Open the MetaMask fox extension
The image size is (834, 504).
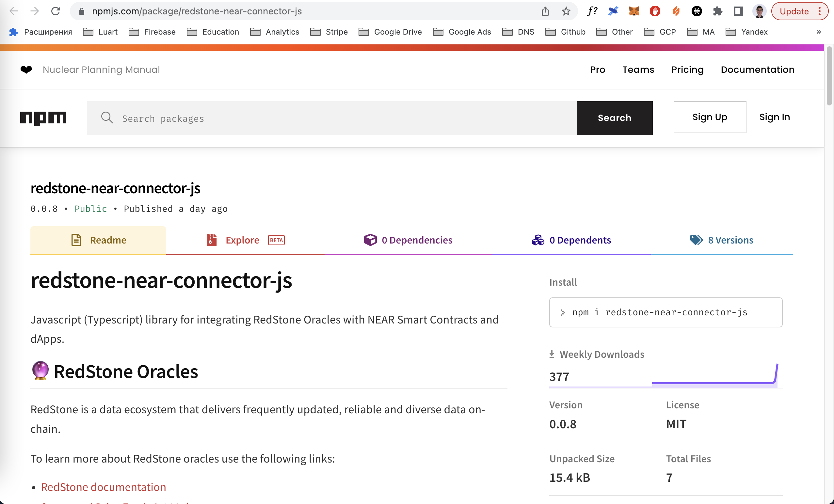coord(634,11)
